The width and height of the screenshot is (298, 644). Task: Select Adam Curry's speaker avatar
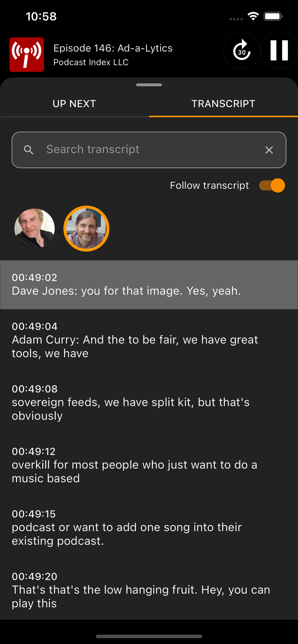click(x=35, y=229)
